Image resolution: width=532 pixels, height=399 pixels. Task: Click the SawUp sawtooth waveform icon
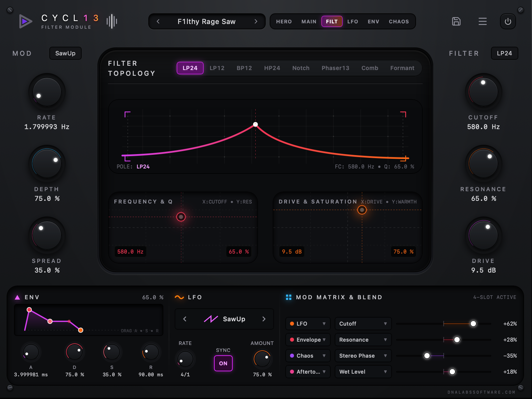pyautogui.click(x=211, y=319)
